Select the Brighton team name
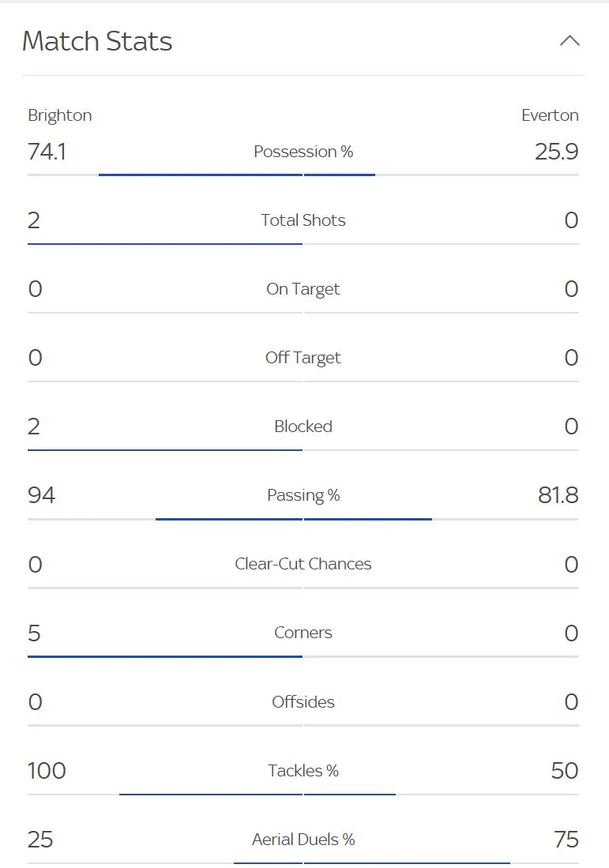 [x=60, y=115]
